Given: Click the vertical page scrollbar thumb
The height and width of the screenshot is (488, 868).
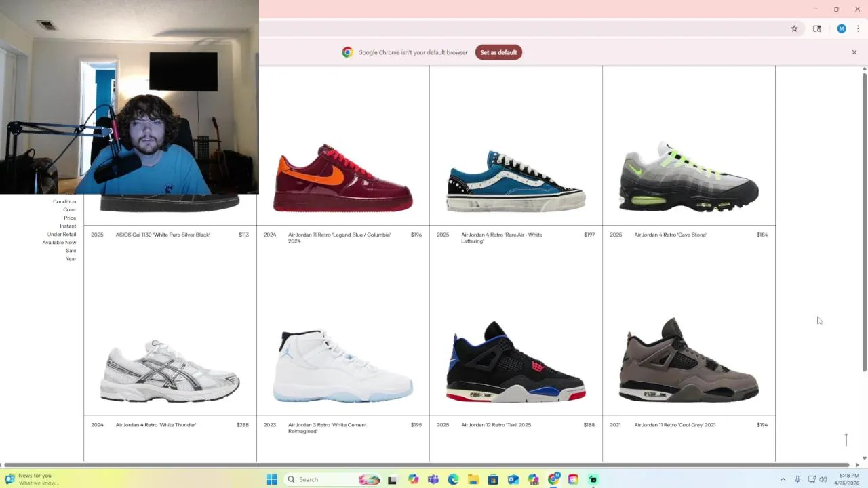Looking at the screenshot, I should [x=864, y=222].
